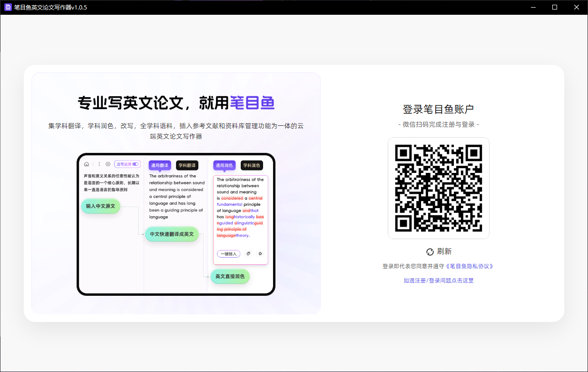The width and height of the screenshot is (588, 372).
Task: Click the 输入中文原文 green label
Action: (100, 206)
